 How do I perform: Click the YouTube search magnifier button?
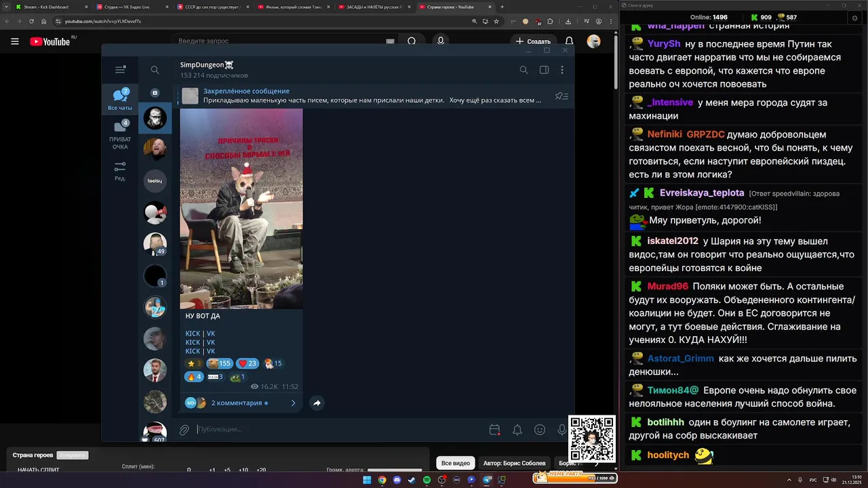(412, 41)
